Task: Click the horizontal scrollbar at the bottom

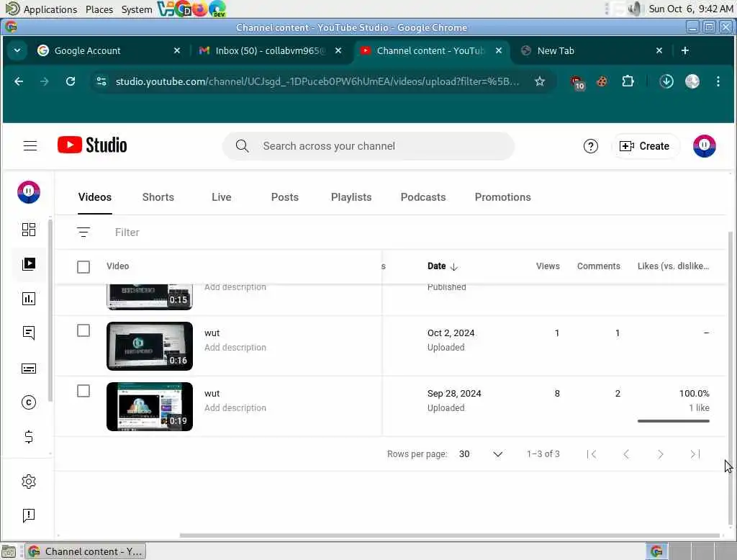Action: point(449,535)
